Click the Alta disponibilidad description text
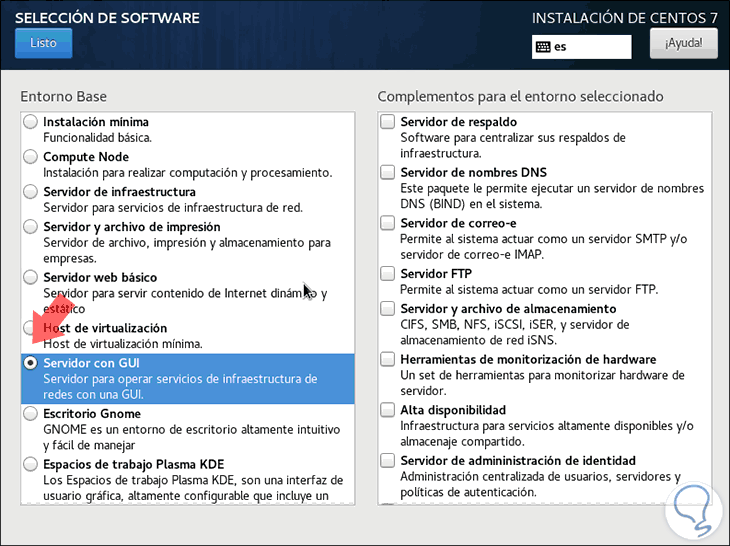 547,433
